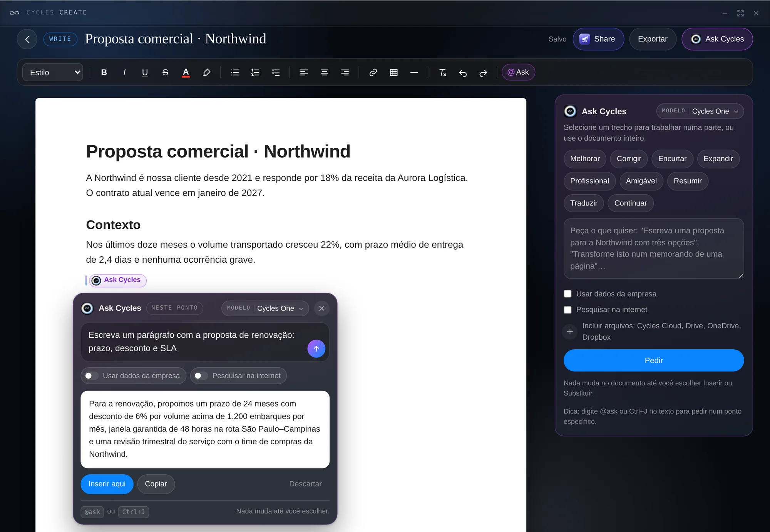Send the prompt with the arrow button
The width and height of the screenshot is (770, 532).
pos(316,349)
